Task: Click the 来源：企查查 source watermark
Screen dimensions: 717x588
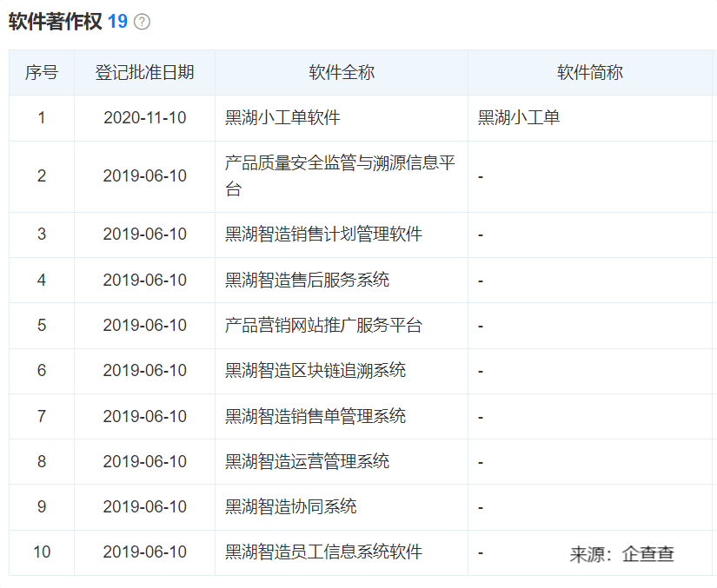Action: coord(621,554)
